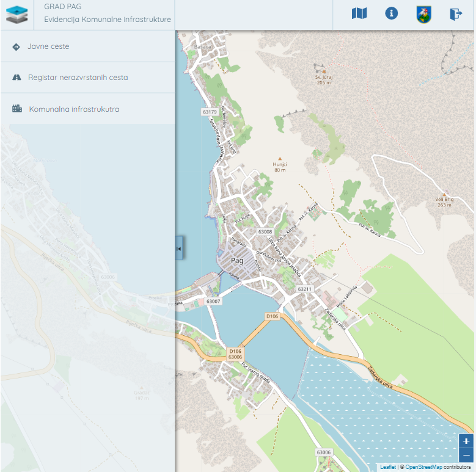Click the 63007 road marker on map
The height and width of the screenshot is (472, 476).
(x=213, y=301)
